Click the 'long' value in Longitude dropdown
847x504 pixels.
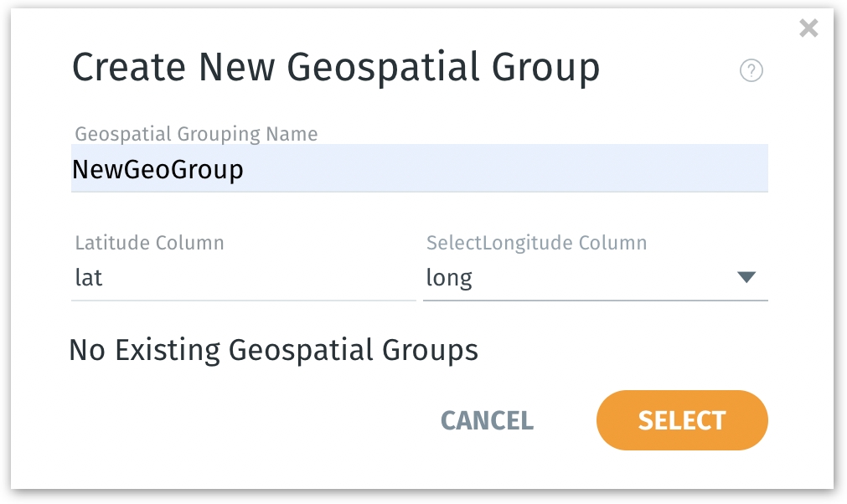(x=449, y=278)
